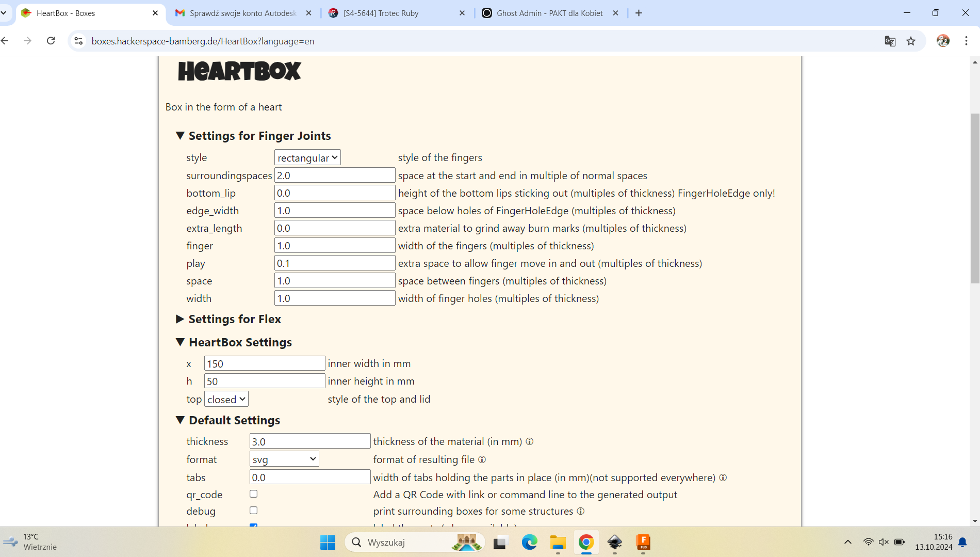The width and height of the screenshot is (980, 557).
Task: Close the Autodesk Gmail tab
Action: (x=309, y=13)
